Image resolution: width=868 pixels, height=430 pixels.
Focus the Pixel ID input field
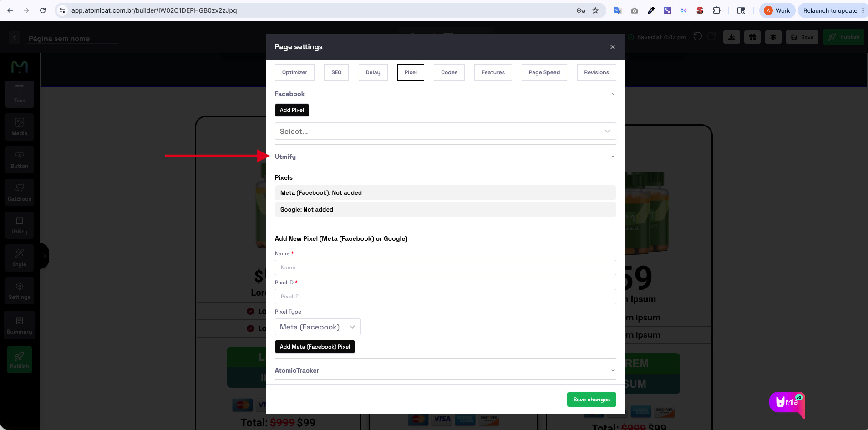point(446,297)
